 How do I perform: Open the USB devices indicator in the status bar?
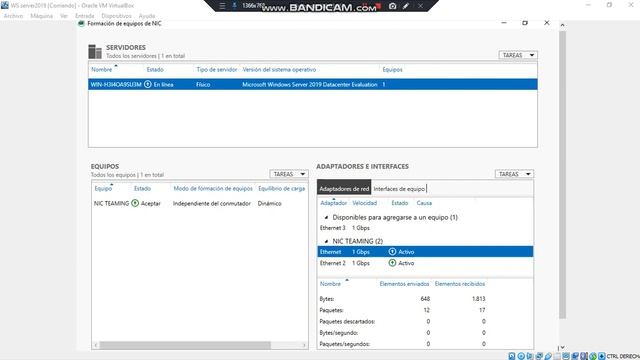pyautogui.click(x=548, y=356)
